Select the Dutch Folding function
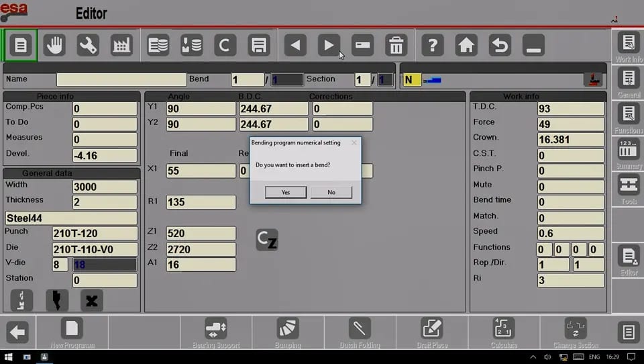Viewport: 644px width, 364px height. (360, 332)
